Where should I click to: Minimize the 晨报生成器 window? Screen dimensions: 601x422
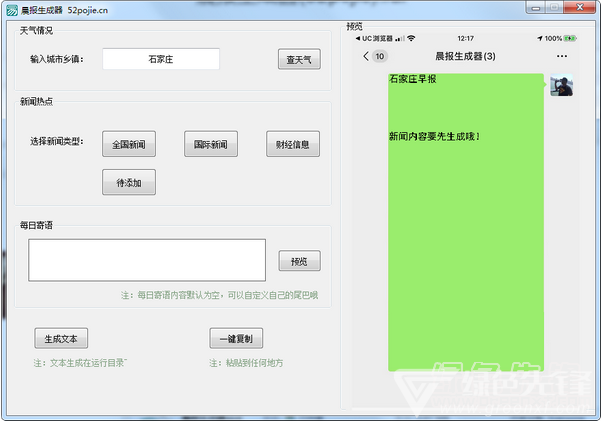[x=536, y=8]
